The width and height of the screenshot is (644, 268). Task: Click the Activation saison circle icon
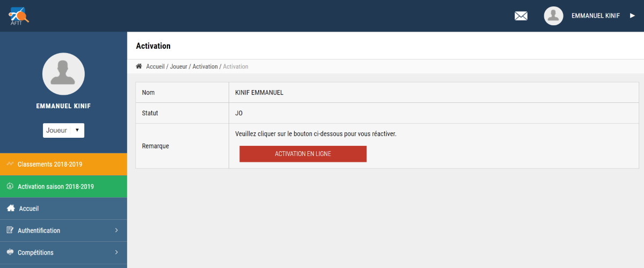coord(10,187)
